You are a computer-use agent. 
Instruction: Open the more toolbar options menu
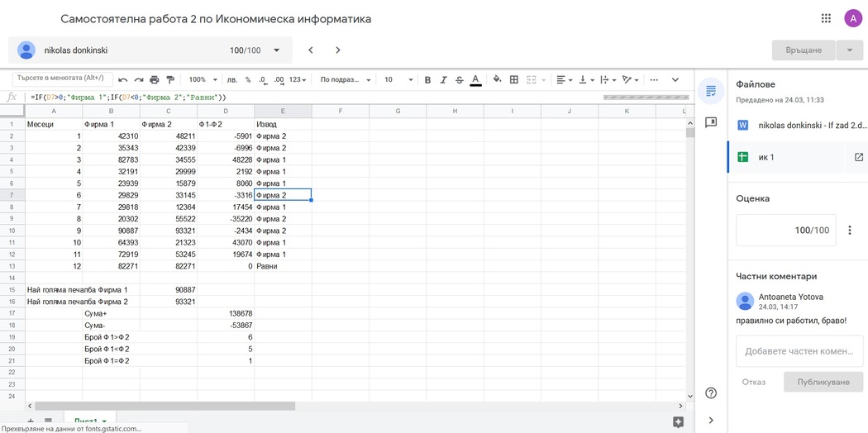[x=654, y=80]
